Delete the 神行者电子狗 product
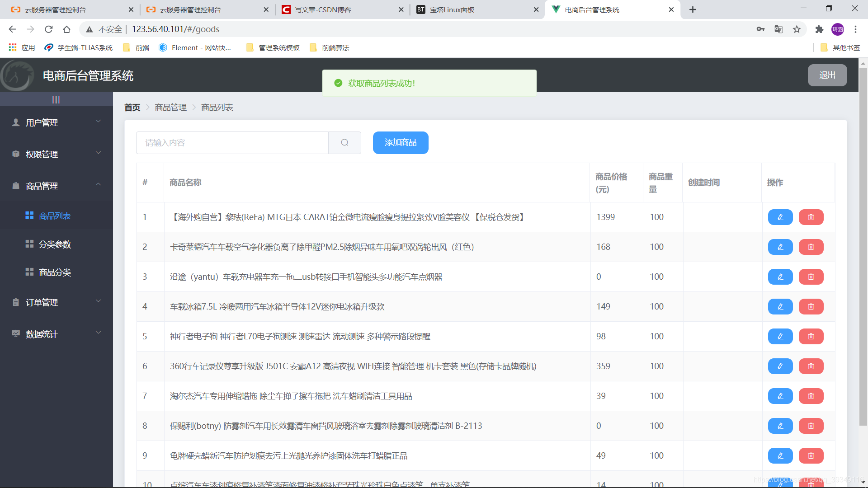Viewport: 868px width, 488px height. (x=811, y=337)
